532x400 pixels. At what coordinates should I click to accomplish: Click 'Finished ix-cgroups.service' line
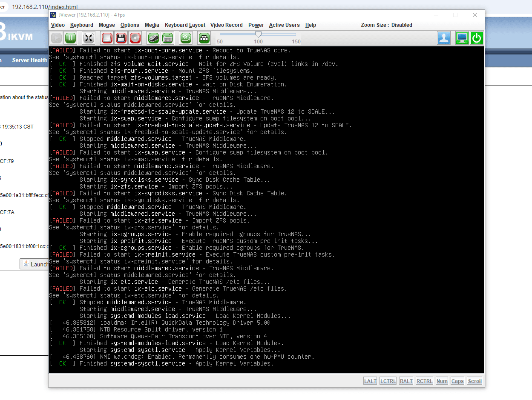[x=177, y=248]
